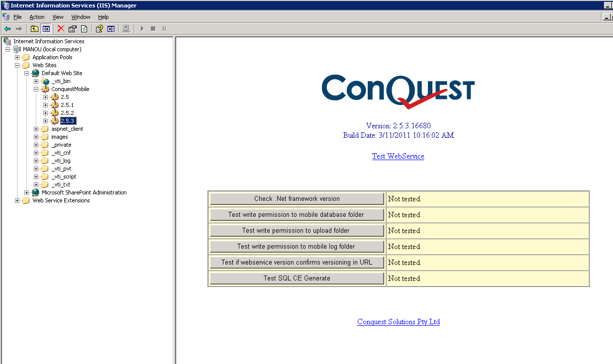Open Help from the toolbar question icon

100,29
